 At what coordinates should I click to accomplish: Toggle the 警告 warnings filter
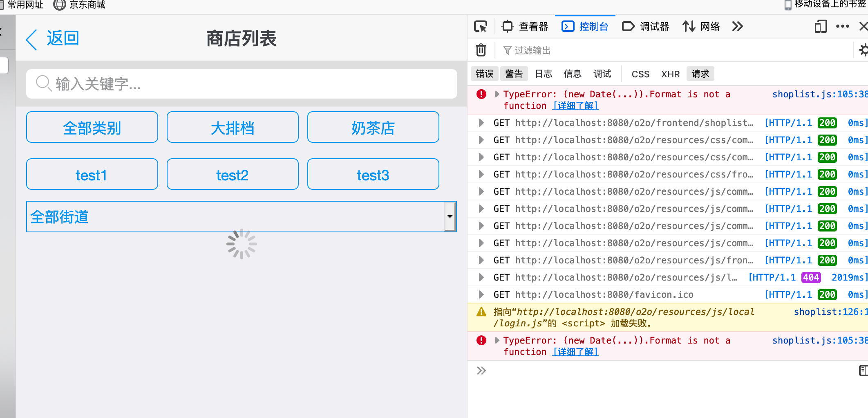point(514,74)
